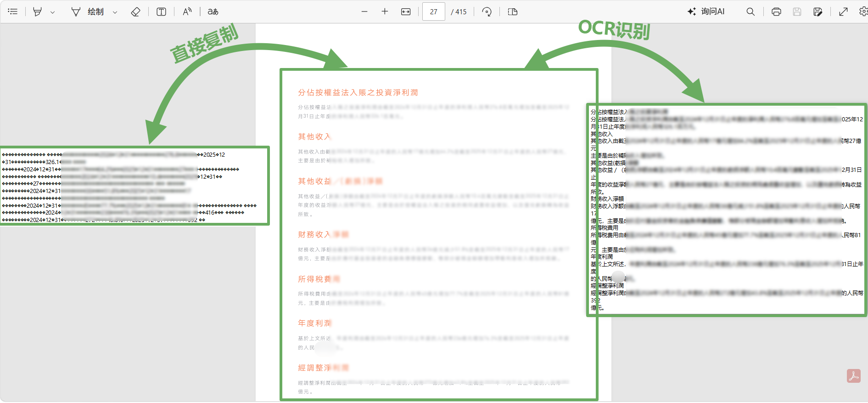Click the Adobe Acrobat icon

(854, 376)
